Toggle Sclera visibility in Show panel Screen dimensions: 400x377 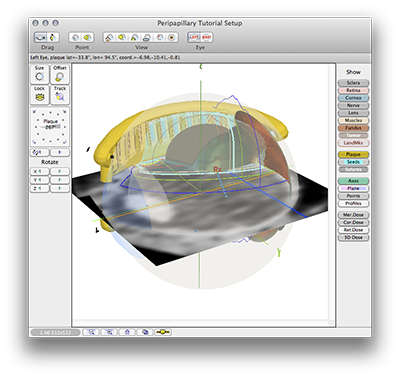pos(353,83)
